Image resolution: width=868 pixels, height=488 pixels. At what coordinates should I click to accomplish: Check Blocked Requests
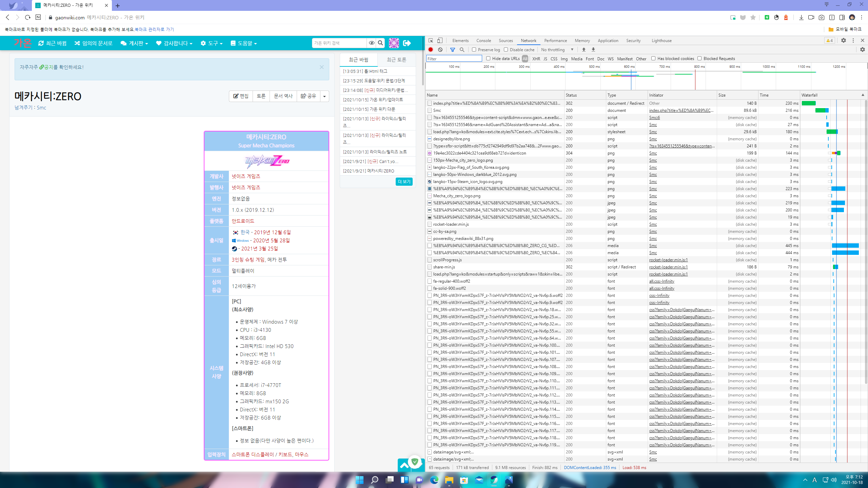[699, 58]
